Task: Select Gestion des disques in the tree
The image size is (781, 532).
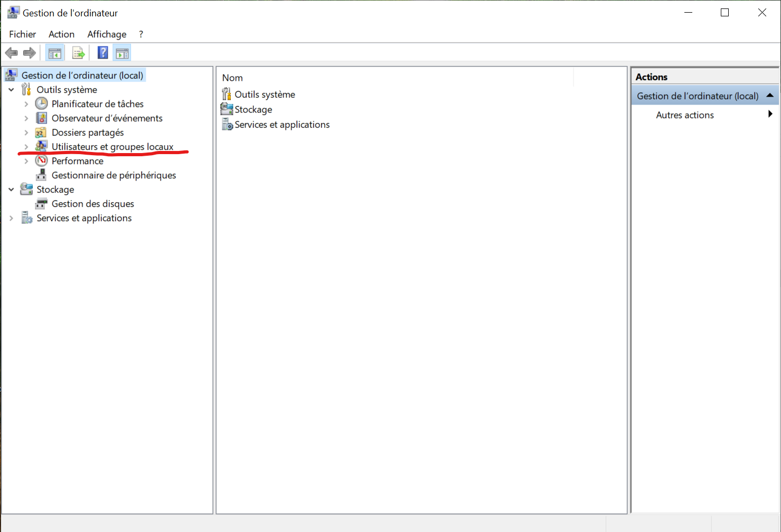Action: tap(93, 204)
